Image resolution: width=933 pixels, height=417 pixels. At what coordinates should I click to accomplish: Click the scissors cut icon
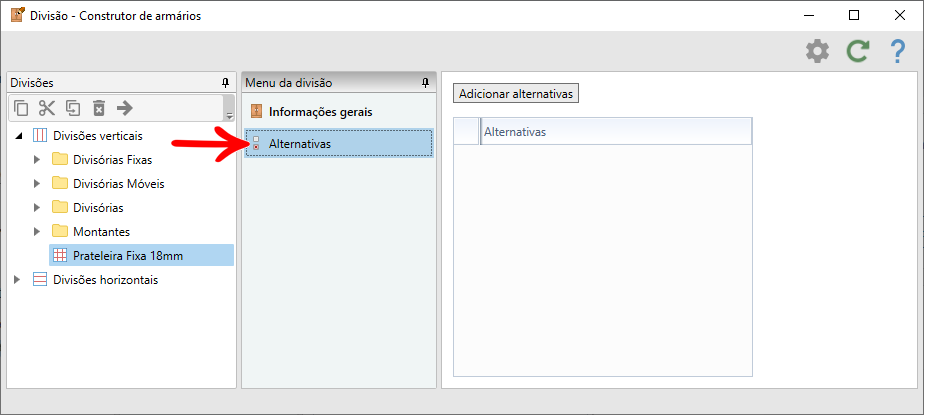click(x=46, y=108)
